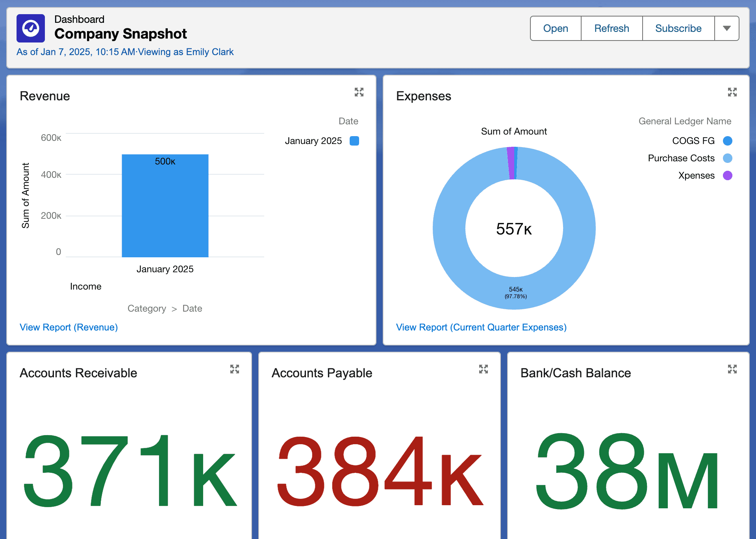This screenshot has height=539, width=756.
Task: Click the Expenses widget title
Action: pyautogui.click(x=424, y=96)
